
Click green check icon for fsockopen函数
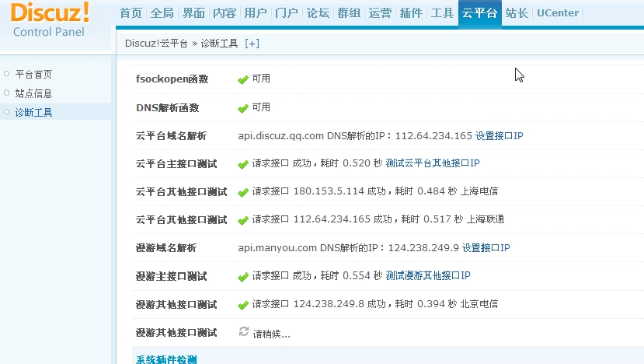pos(243,79)
